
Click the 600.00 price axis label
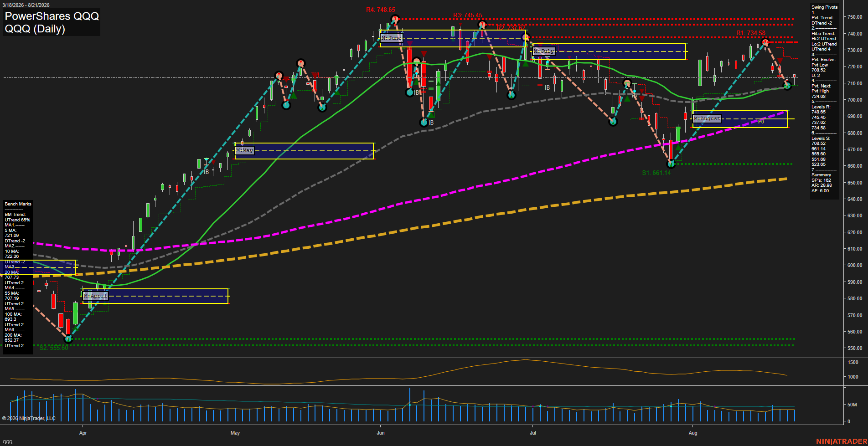point(855,265)
